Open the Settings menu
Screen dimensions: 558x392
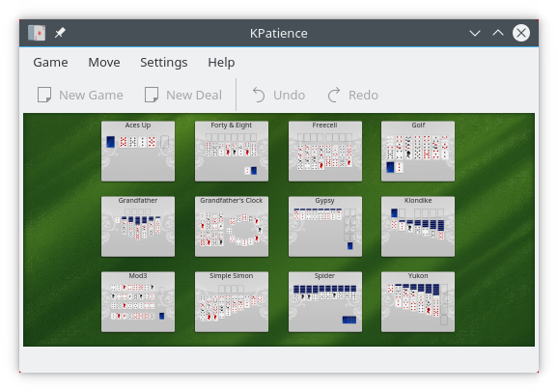coord(164,63)
